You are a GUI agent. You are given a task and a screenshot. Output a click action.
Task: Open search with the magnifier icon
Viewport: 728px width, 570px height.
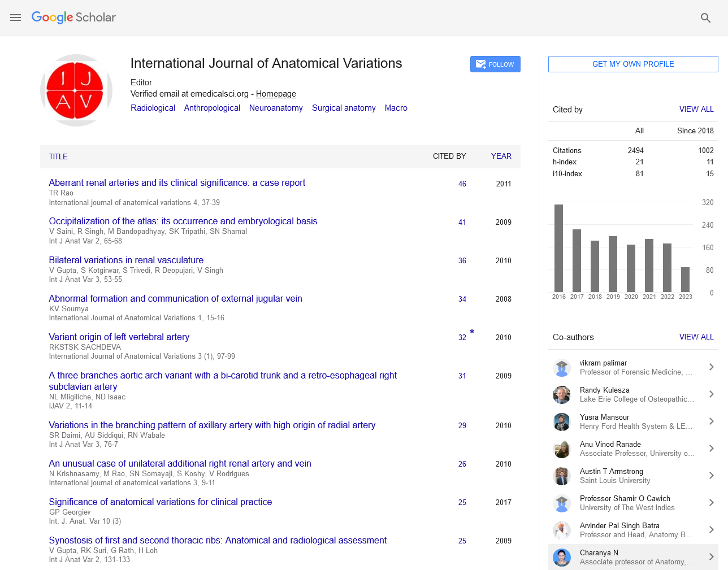pos(705,18)
